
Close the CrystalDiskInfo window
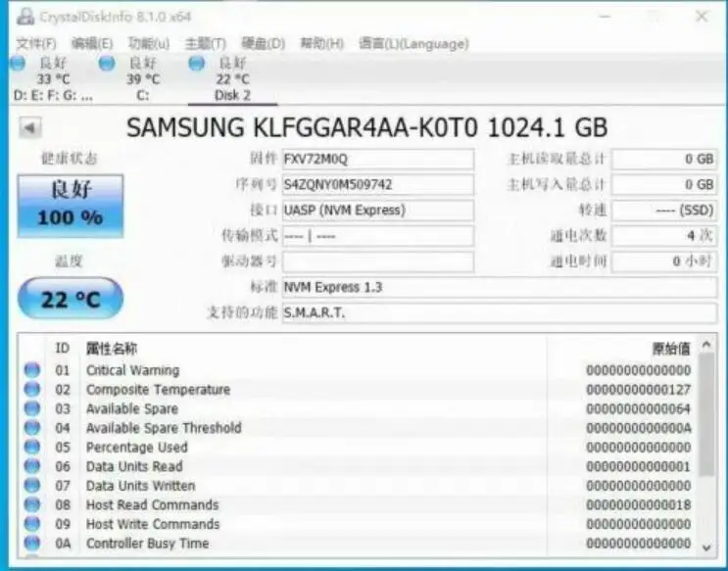702,17
